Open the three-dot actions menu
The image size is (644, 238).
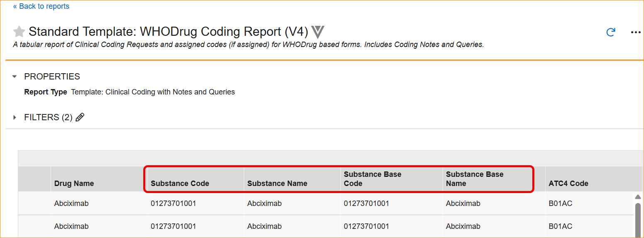[635, 32]
